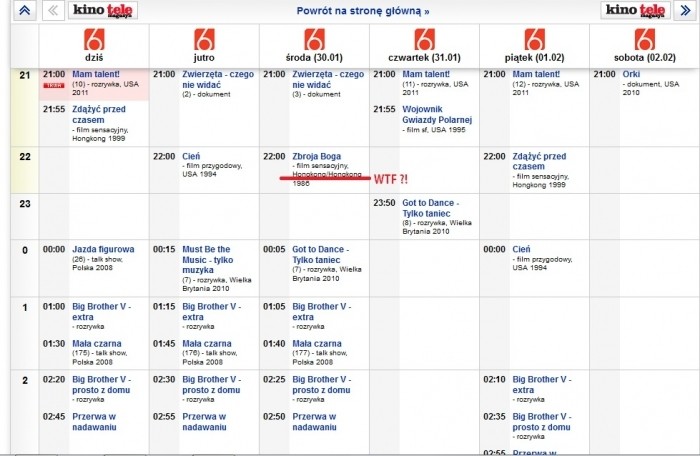Select the jutro day header
700x456 pixels.
point(203,59)
